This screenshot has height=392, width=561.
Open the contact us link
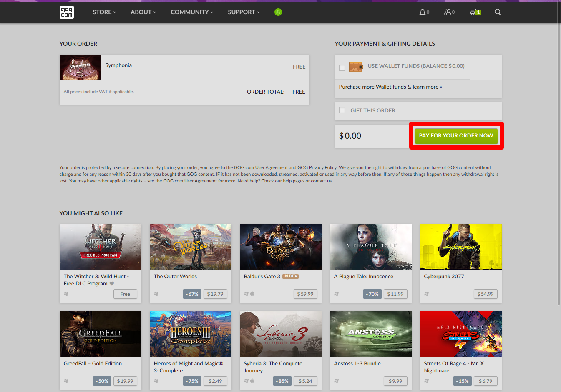coord(321,181)
